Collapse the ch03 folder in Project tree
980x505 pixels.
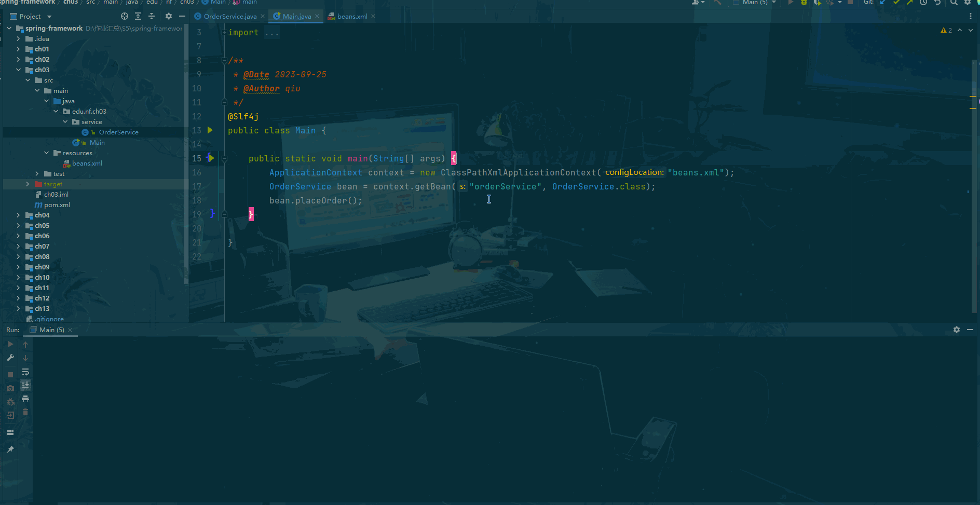point(19,70)
